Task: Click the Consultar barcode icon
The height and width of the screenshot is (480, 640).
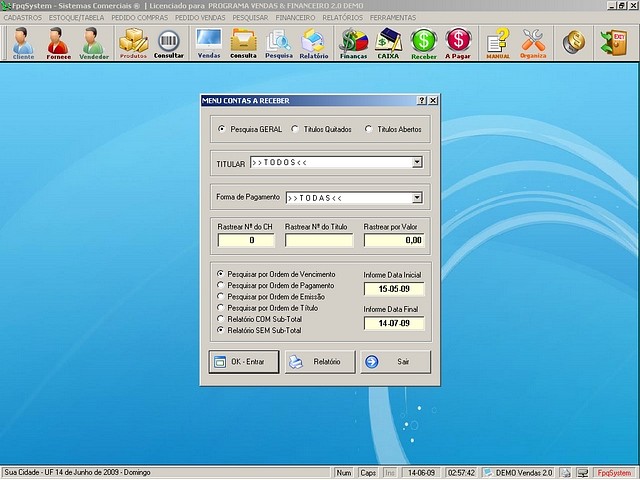Action: (x=169, y=43)
